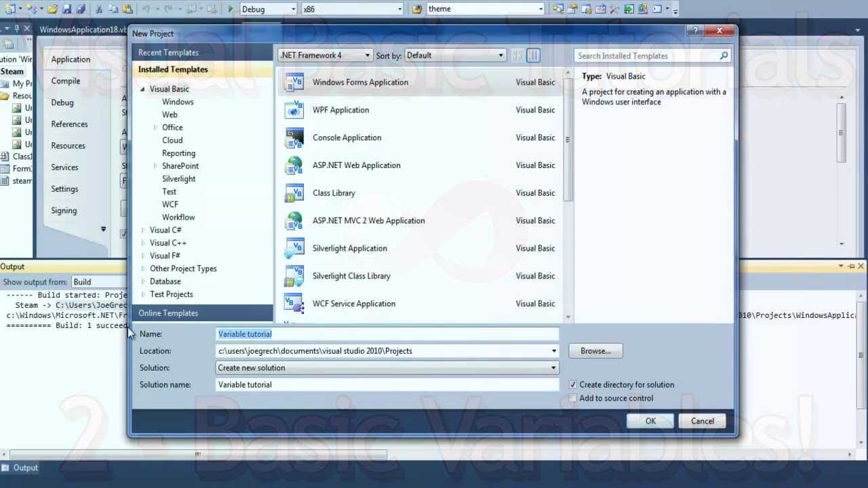Click the Extension Manager green arrow icon
Viewport: 868px width, 488px height.
point(629,9)
